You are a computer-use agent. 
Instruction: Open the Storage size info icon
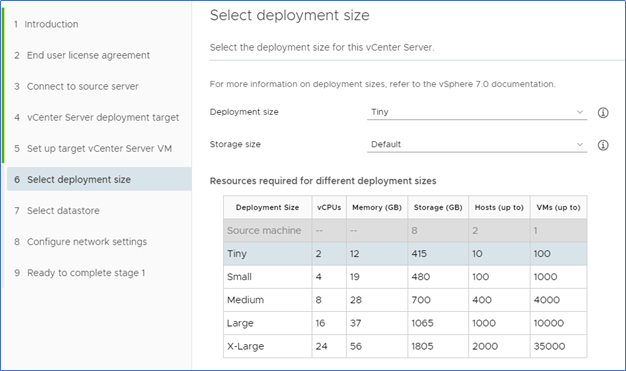point(603,145)
